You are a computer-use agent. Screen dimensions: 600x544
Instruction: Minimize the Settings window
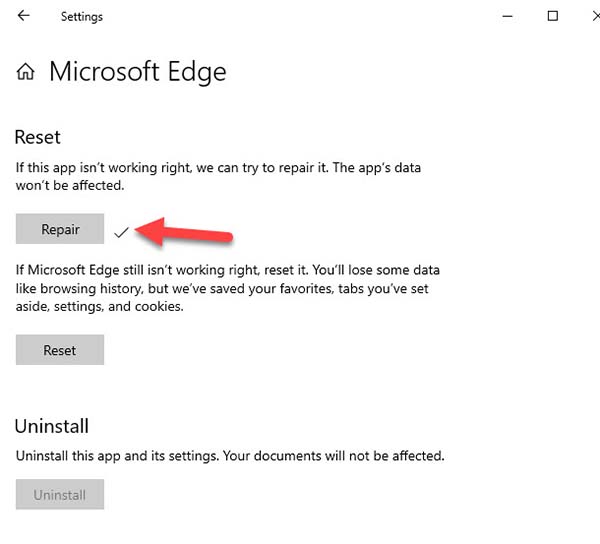click(x=507, y=16)
